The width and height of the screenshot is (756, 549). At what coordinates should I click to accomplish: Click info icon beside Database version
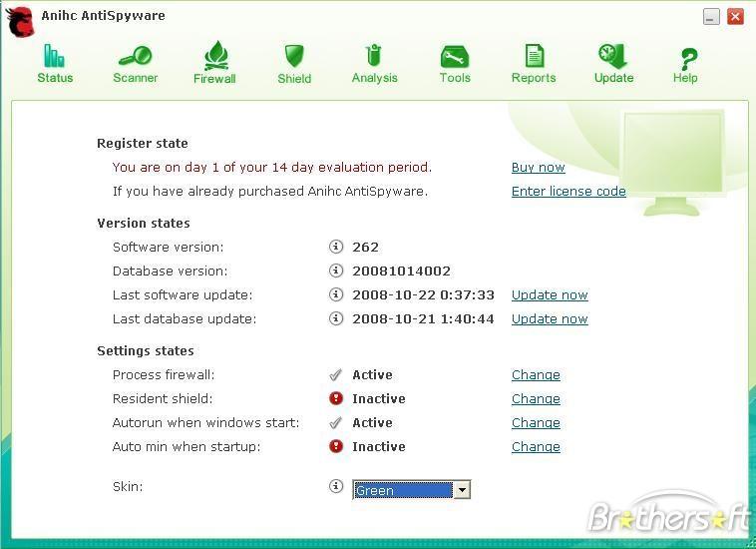point(335,271)
